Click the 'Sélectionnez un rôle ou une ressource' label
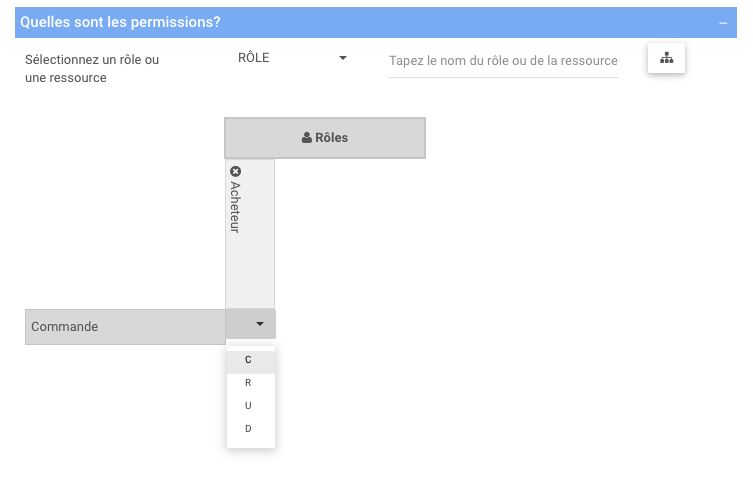Viewport: 753px width, 489px height. click(92, 68)
